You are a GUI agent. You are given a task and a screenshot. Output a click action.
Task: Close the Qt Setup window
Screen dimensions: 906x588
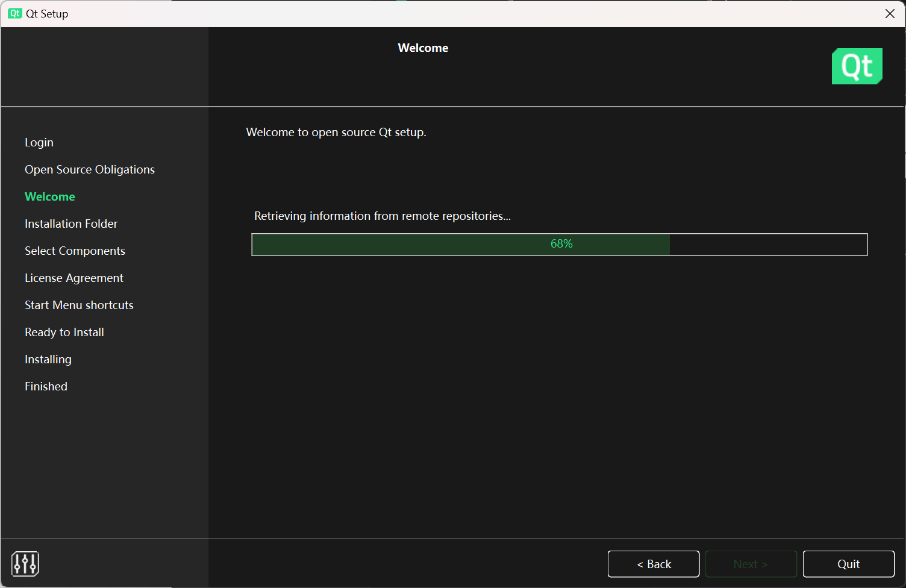[x=890, y=13]
